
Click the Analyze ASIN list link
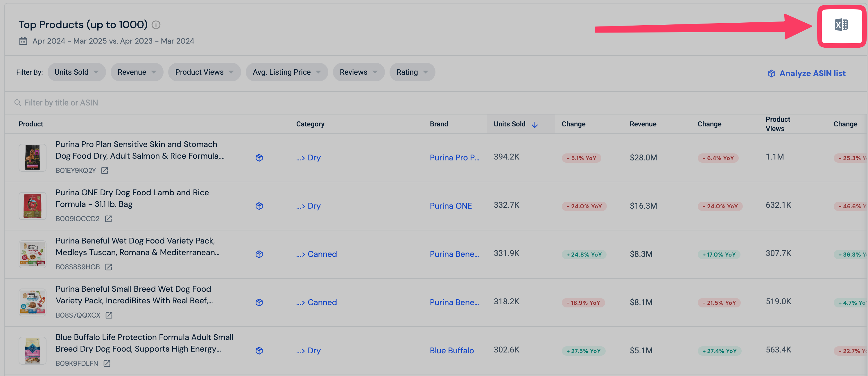point(806,74)
